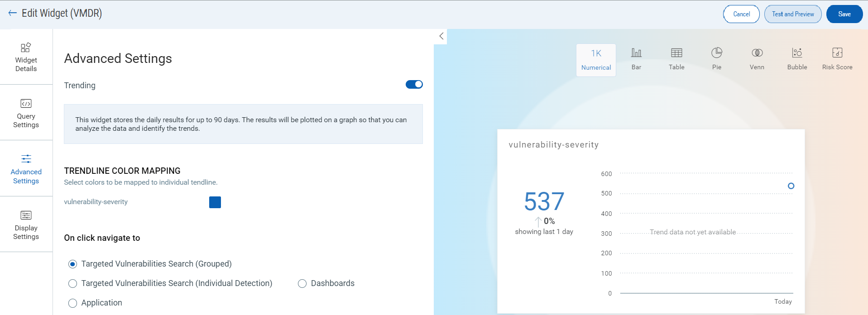The image size is (868, 315).
Task: Select the Advanced Settings sidebar section
Action: coord(26,169)
